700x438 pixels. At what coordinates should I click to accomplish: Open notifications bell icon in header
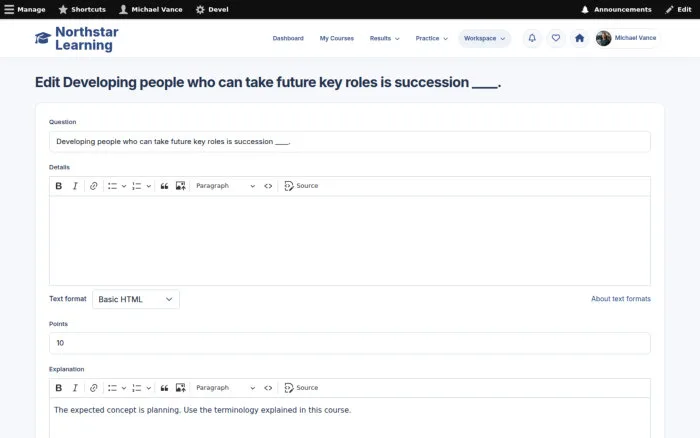pos(532,38)
